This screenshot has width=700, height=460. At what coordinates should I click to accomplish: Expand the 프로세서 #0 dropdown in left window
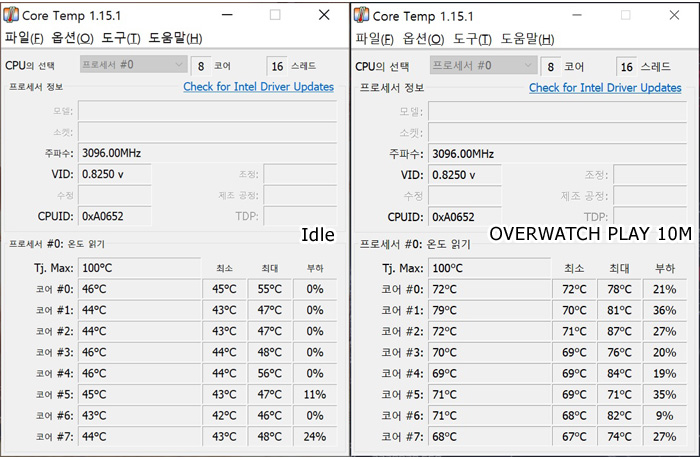click(x=133, y=64)
